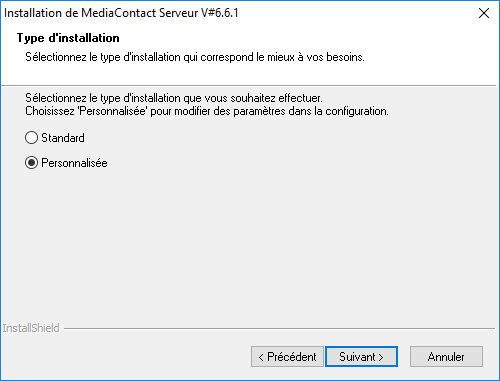Screen dimensions: 500x381
Task: Close the installer window with X
Action: pyautogui.click(x=484, y=13)
